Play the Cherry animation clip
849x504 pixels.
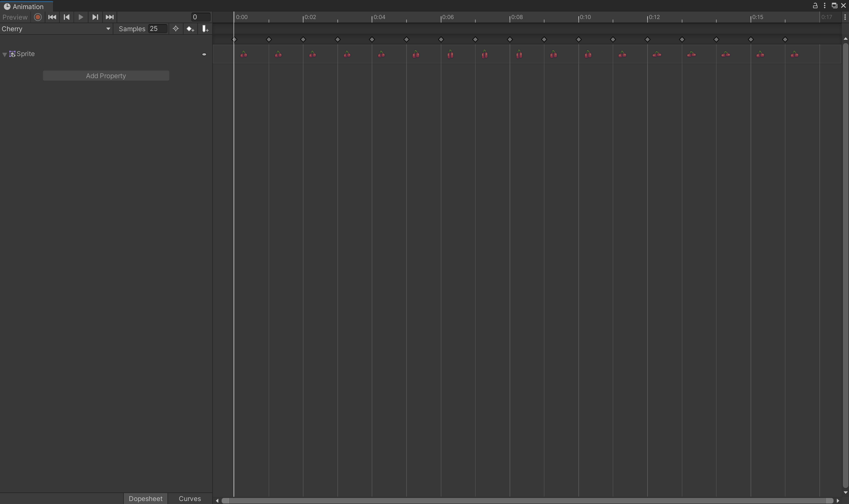pyautogui.click(x=80, y=17)
